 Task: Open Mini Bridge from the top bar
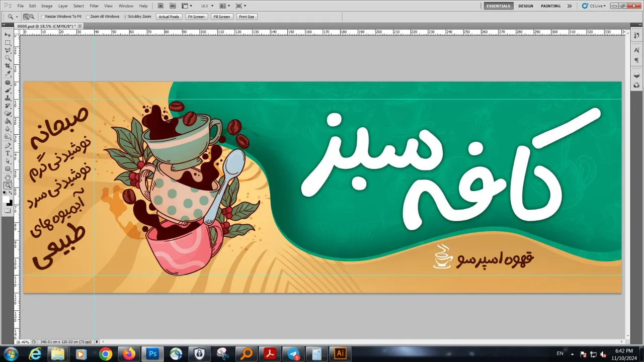tap(173, 6)
